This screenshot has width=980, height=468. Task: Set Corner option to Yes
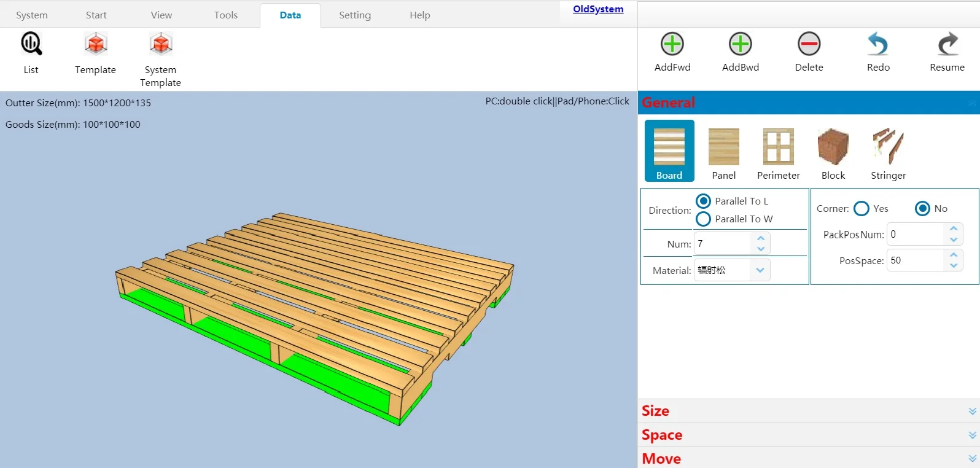point(861,209)
